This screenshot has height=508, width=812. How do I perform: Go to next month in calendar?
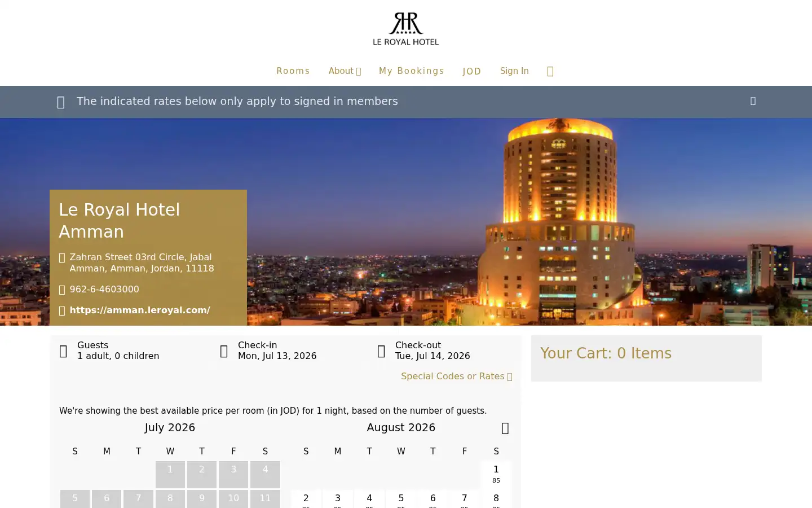point(505,428)
